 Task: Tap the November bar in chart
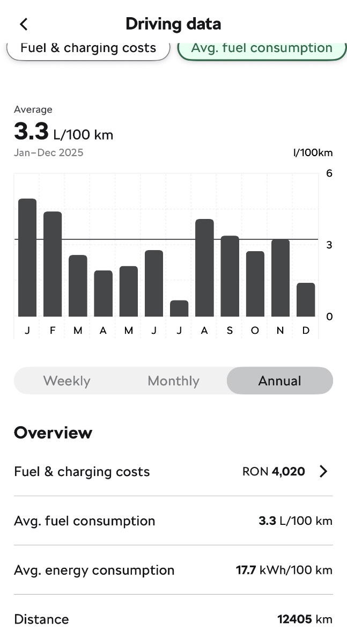[x=280, y=278]
